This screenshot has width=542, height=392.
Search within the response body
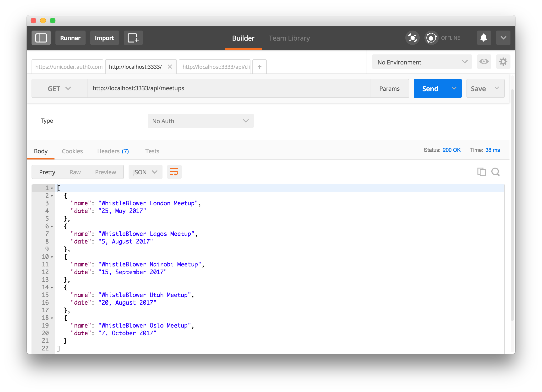point(495,172)
